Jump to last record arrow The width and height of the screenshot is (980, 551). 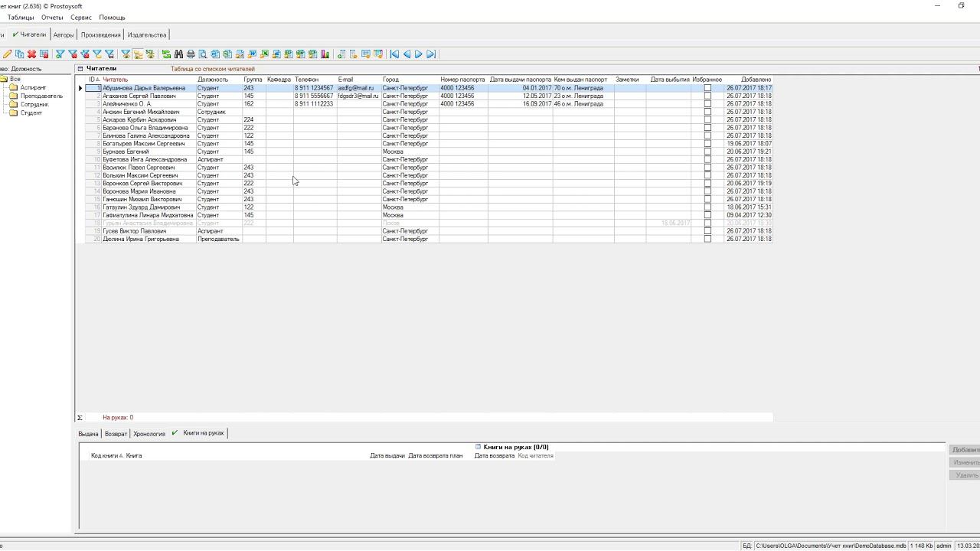(x=431, y=54)
